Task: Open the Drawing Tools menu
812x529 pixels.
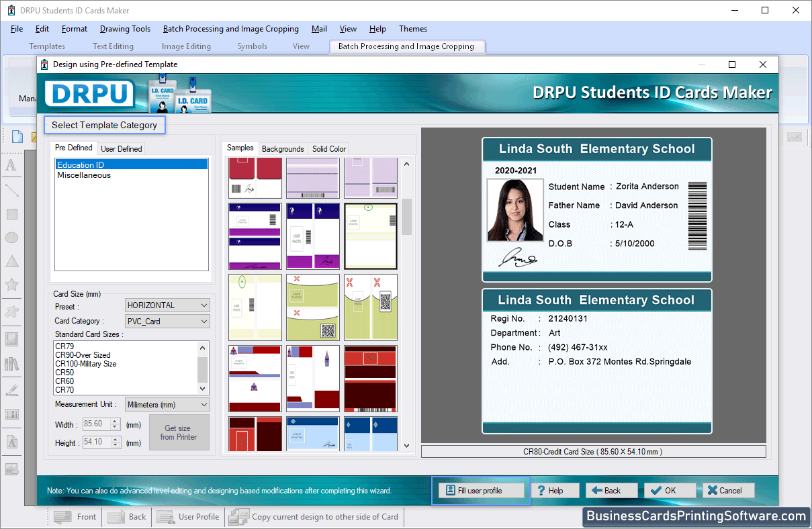Action: [126, 29]
